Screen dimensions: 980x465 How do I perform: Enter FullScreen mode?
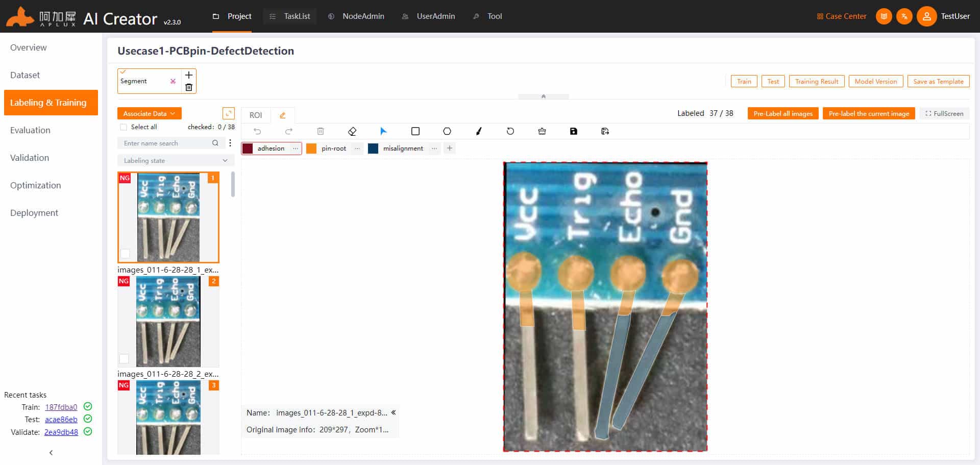944,113
